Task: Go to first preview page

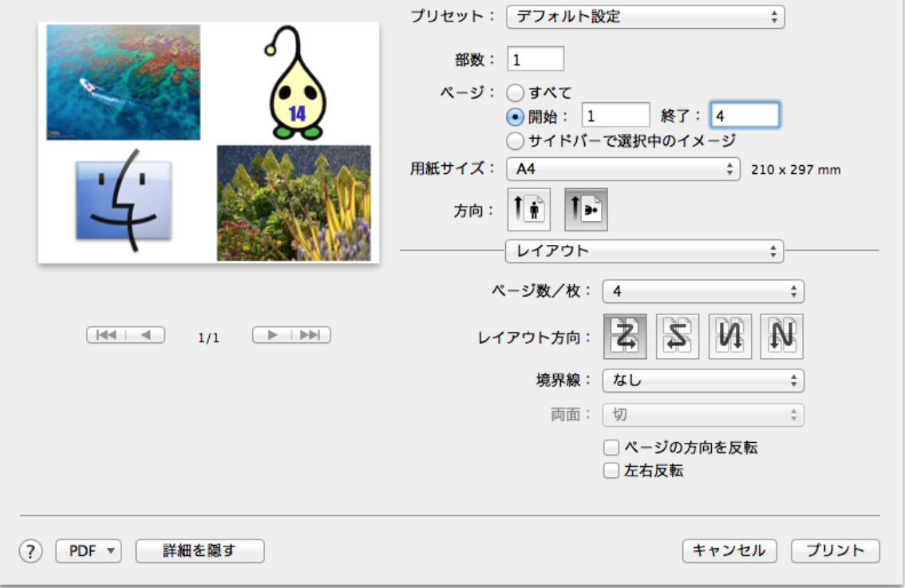Action: pyautogui.click(x=106, y=334)
